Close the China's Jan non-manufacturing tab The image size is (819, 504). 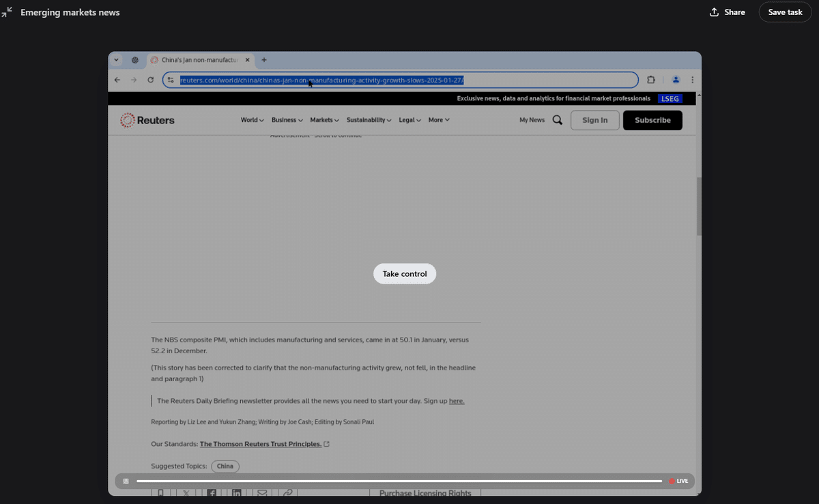(247, 60)
